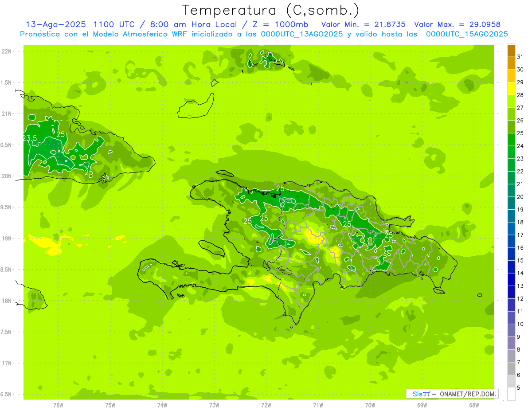Screen dimensions: 532x411
Task: Pick the legend band between 11 and 12
Action: click(x=511, y=305)
